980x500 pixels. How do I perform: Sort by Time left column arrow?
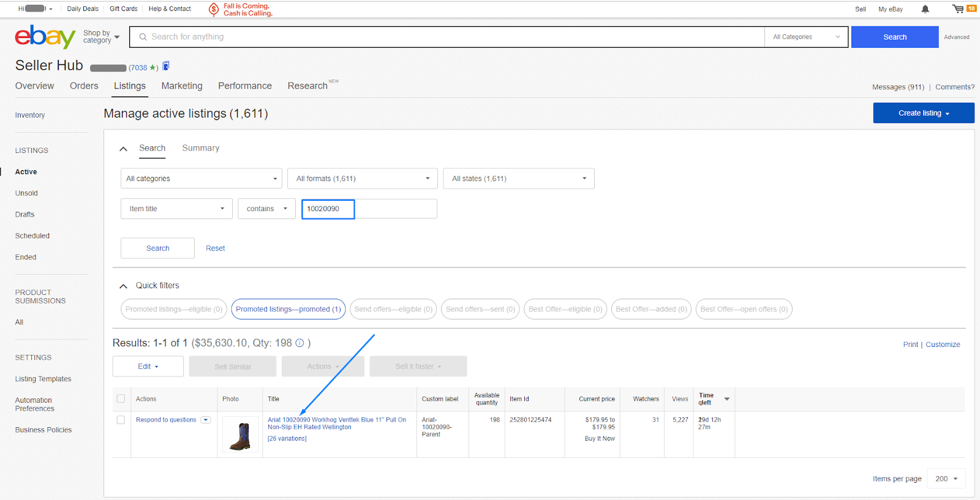[727, 399]
